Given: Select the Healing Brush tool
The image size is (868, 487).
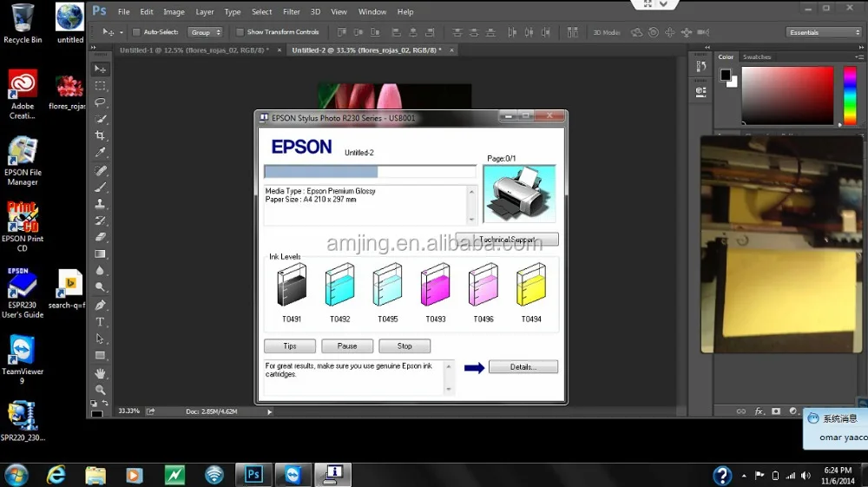Looking at the screenshot, I should (100, 170).
